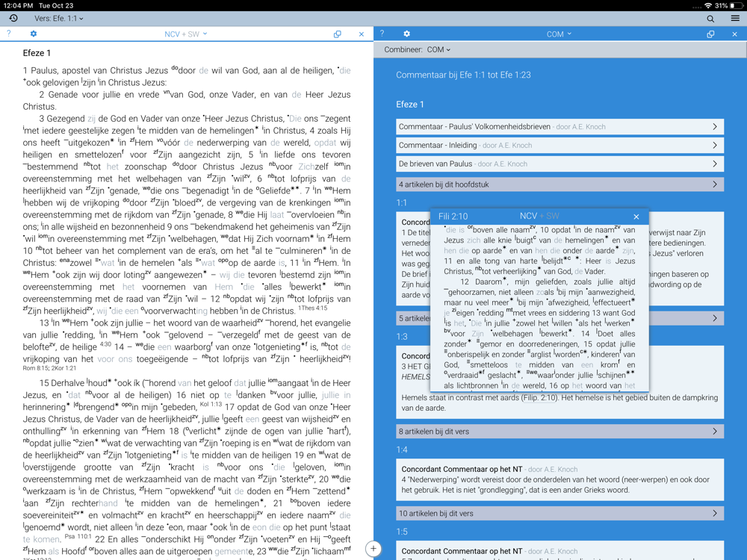Click NCV + SW label in popup header
Viewport: 747px width, 560px height.
click(539, 217)
